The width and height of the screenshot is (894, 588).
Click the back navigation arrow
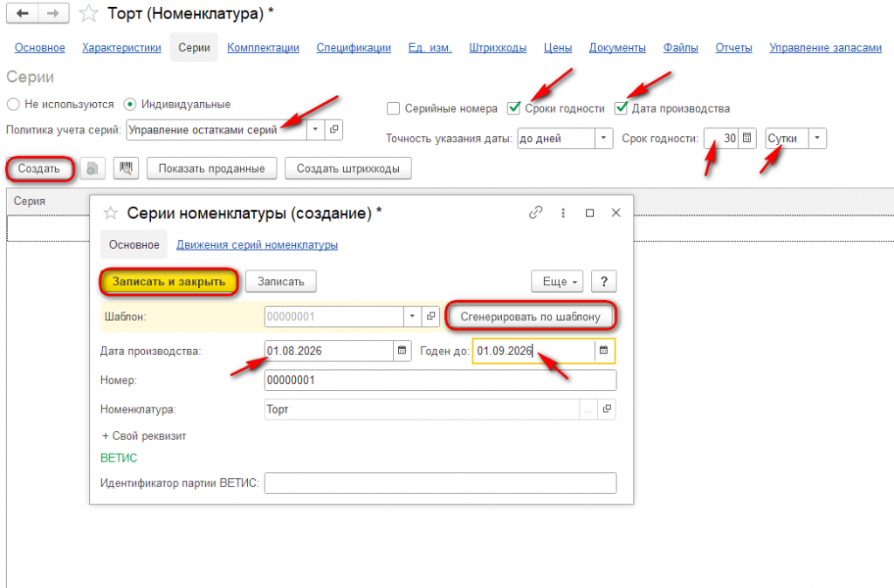click(x=22, y=13)
